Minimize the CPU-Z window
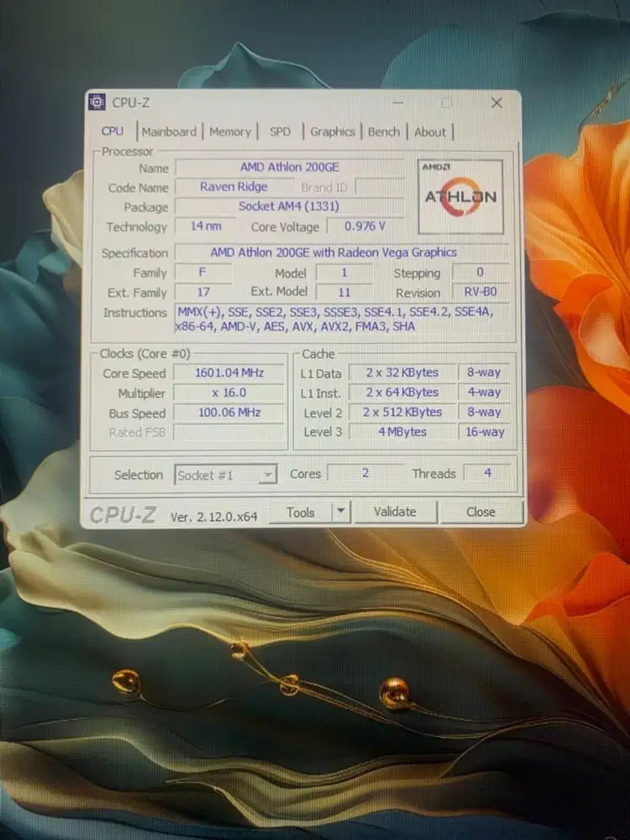The image size is (630, 840). pyautogui.click(x=398, y=102)
